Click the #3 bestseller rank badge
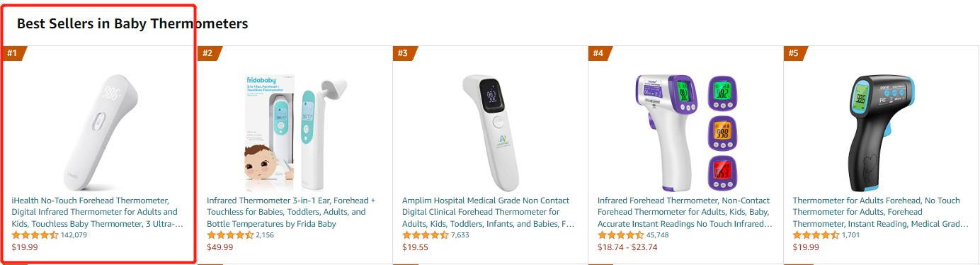Image resolution: width=980 pixels, height=265 pixels. click(404, 53)
